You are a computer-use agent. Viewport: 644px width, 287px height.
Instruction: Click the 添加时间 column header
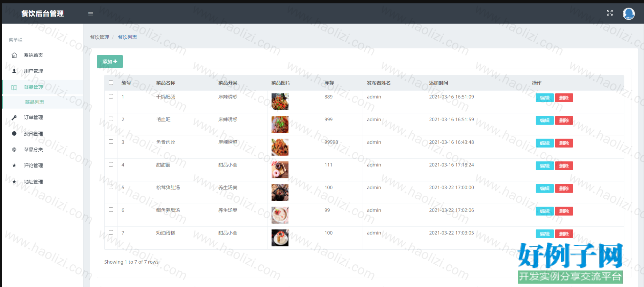tap(438, 83)
